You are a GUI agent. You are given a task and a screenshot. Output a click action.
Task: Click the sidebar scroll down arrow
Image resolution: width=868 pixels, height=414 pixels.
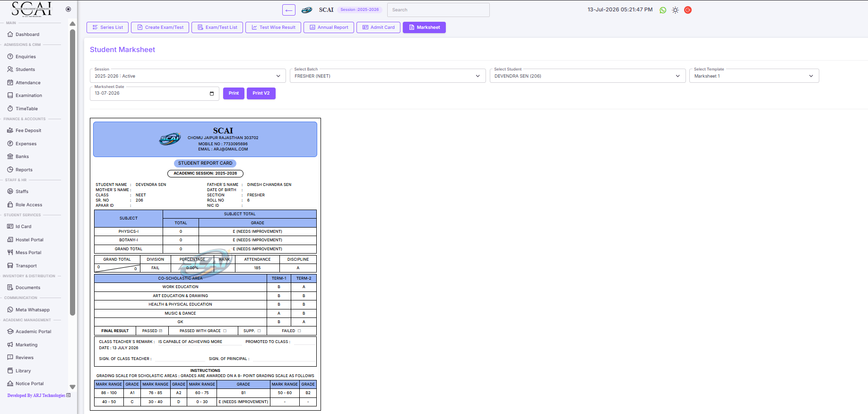[x=72, y=387]
